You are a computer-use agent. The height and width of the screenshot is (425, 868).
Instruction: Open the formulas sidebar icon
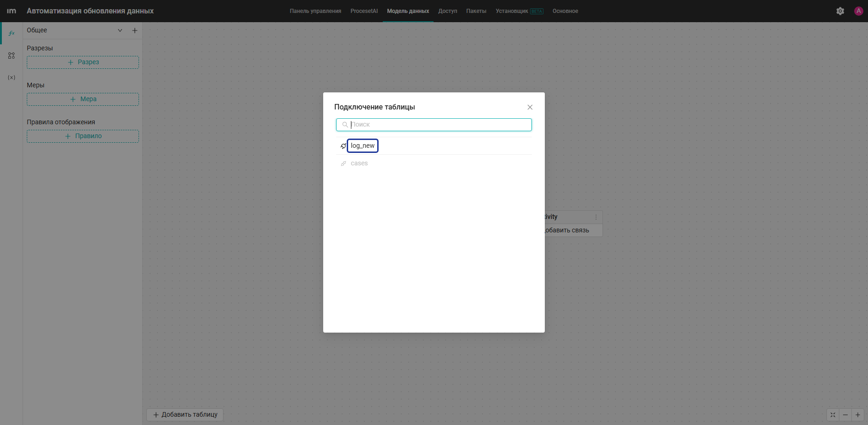click(x=12, y=33)
